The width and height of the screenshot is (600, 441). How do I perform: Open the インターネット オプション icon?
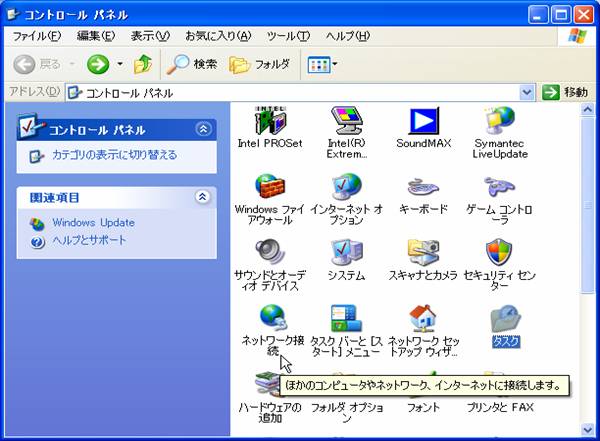[x=347, y=186]
